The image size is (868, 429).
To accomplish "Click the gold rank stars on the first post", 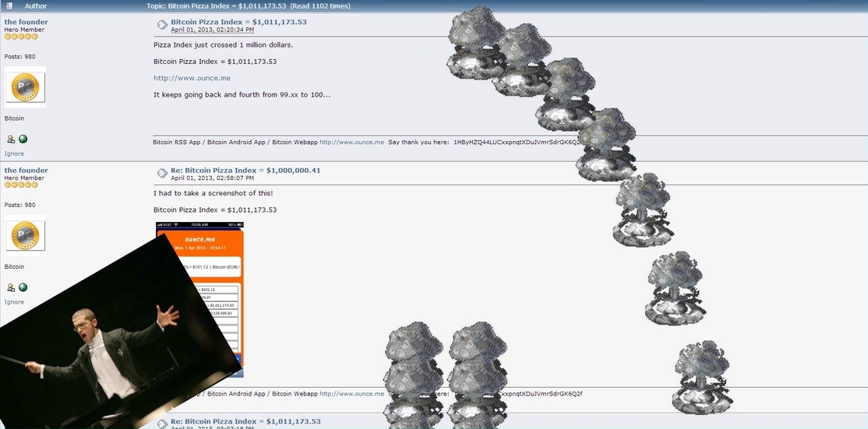I will pyautogui.click(x=21, y=37).
